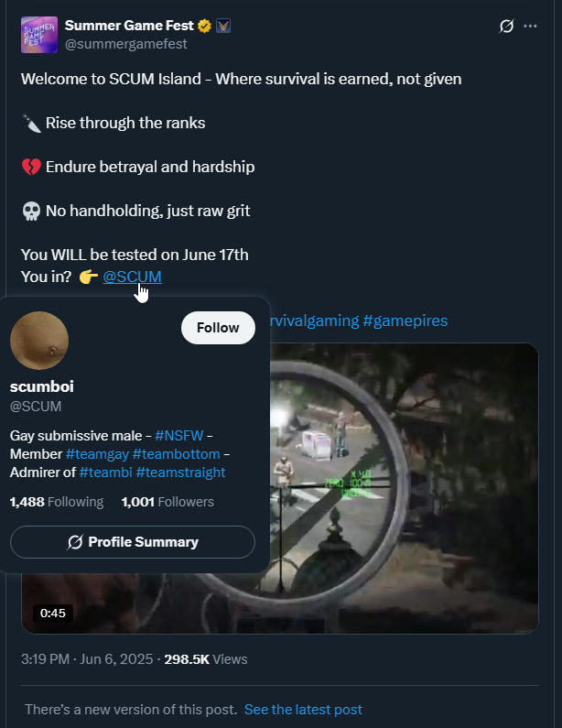The height and width of the screenshot is (728, 562).
Task: Click the @SCUM mention in the post text
Action: [x=132, y=277]
